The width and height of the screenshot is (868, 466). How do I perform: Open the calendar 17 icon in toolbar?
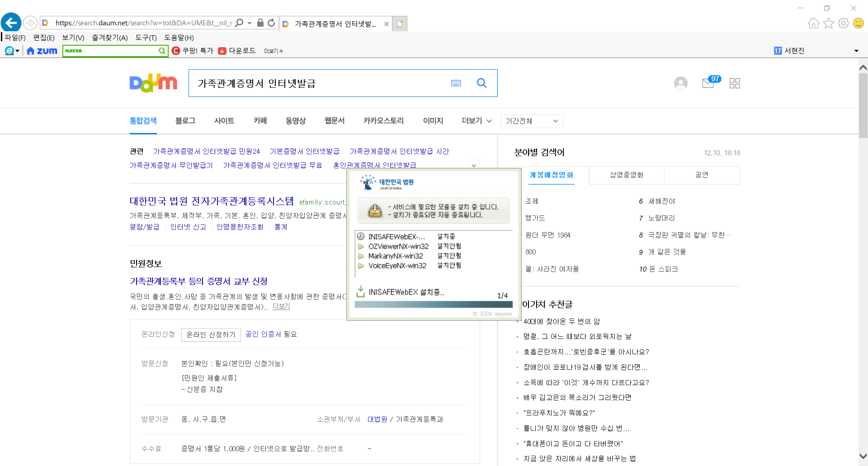(778, 51)
